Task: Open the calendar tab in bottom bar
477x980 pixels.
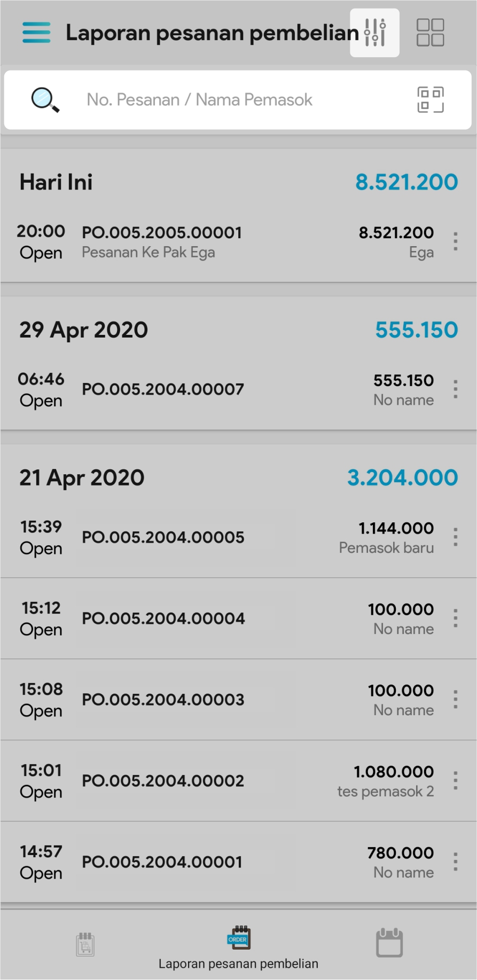Action: (x=389, y=943)
